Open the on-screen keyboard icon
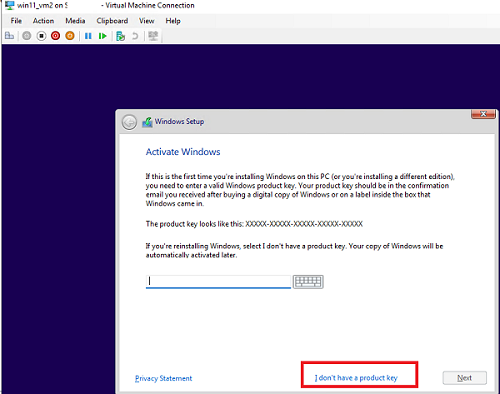500x394 pixels. pyautogui.click(x=308, y=282)
